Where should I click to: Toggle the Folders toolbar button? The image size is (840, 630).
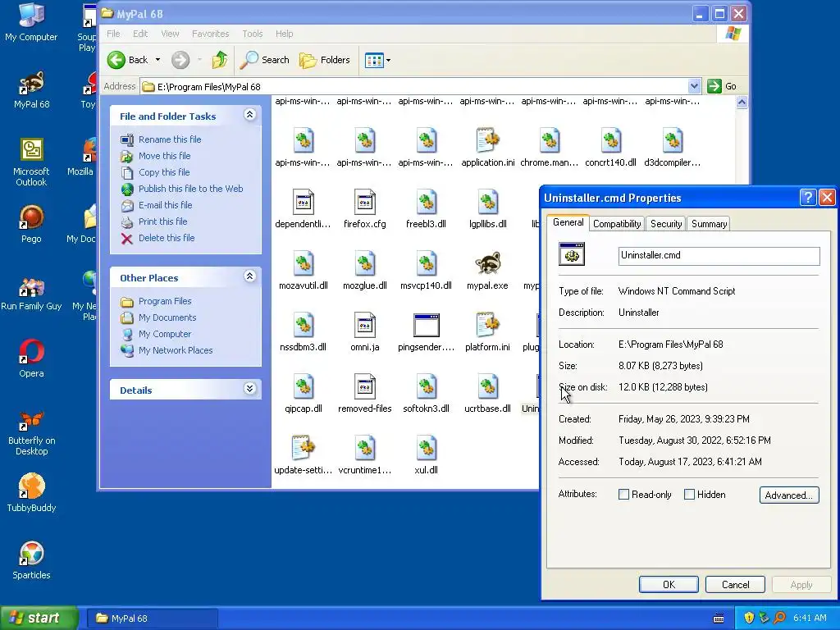(325, 60)
